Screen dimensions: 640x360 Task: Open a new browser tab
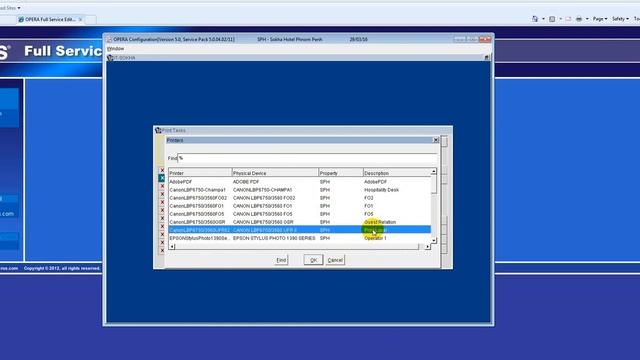click(91, 19)
